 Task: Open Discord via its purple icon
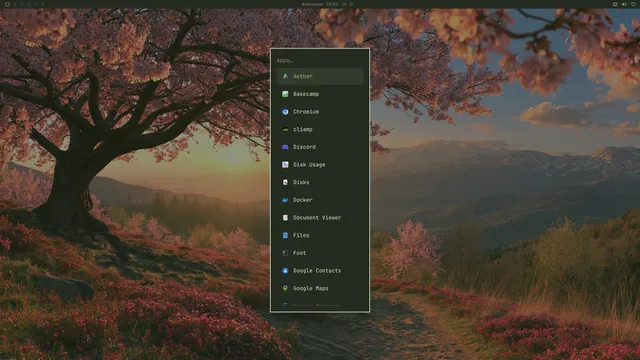(285, 147)
